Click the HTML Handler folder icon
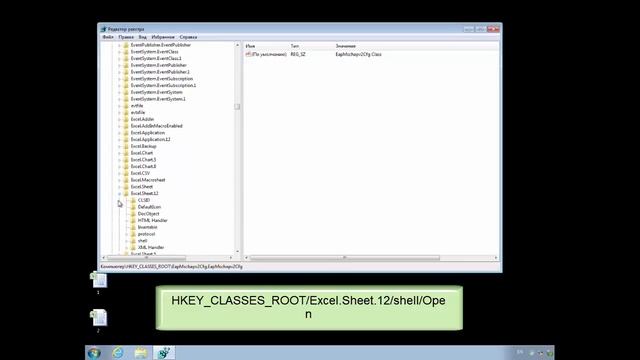The image size is (640, 360). (133, 220)
